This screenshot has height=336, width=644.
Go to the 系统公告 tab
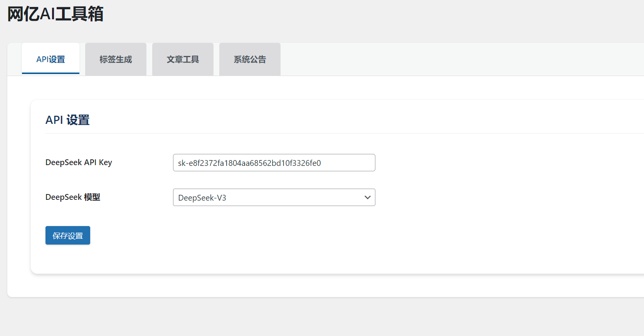tap(250, 59)
